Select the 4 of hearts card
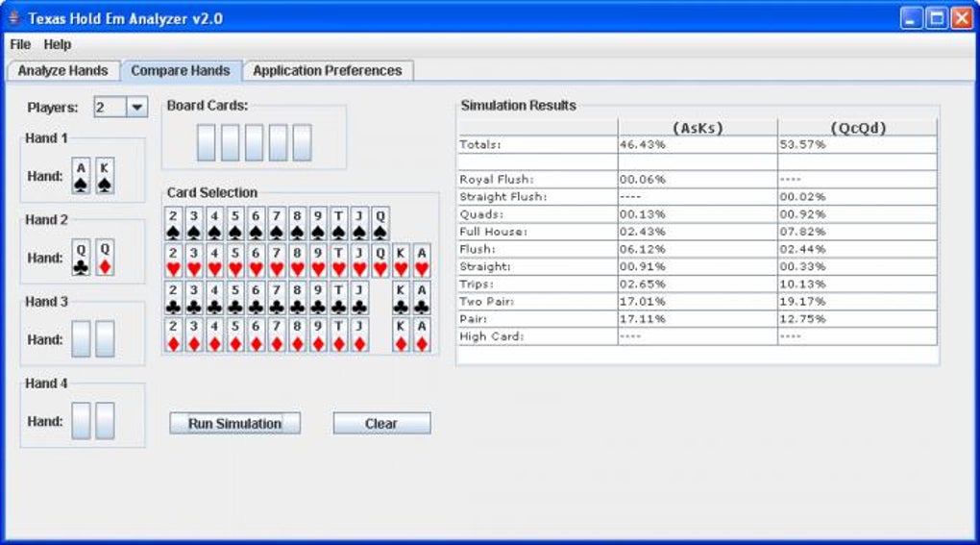 tap(214, 260)
